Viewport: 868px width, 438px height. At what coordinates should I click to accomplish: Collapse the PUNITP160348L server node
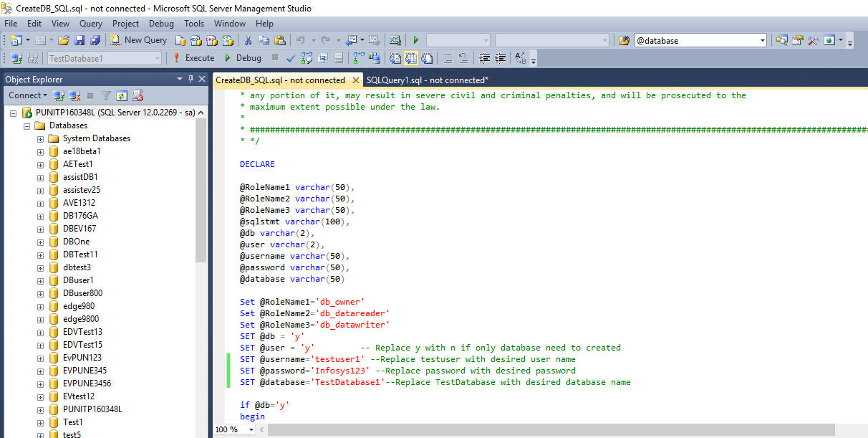(x=14, y=113)
